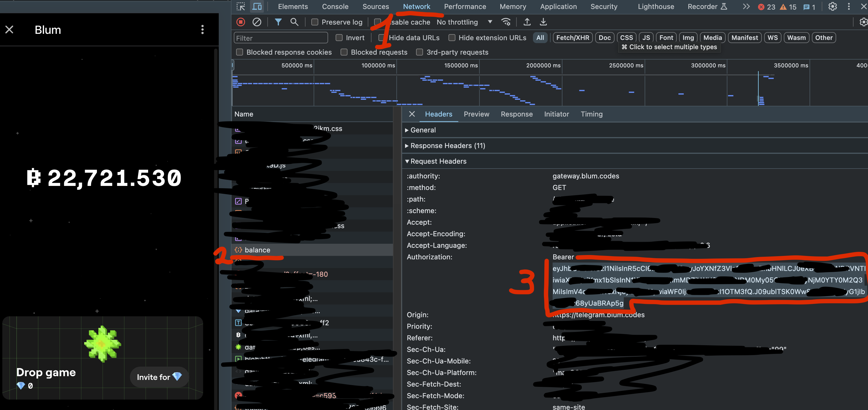The height and width of the screenshot is (410, 868).
Task: Select the balance request row
Action: click(x=312, y=250)
